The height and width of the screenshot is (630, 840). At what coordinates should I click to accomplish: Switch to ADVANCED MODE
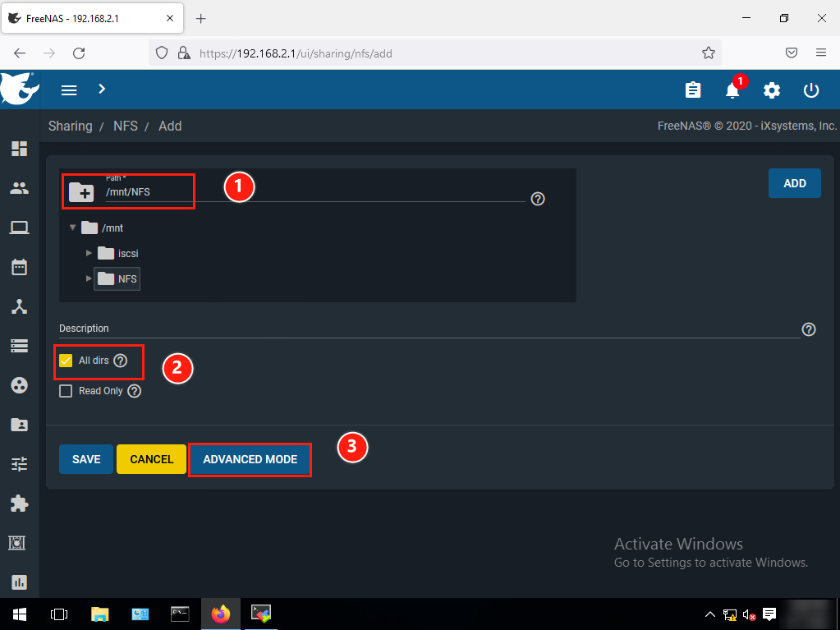(250, 459)
